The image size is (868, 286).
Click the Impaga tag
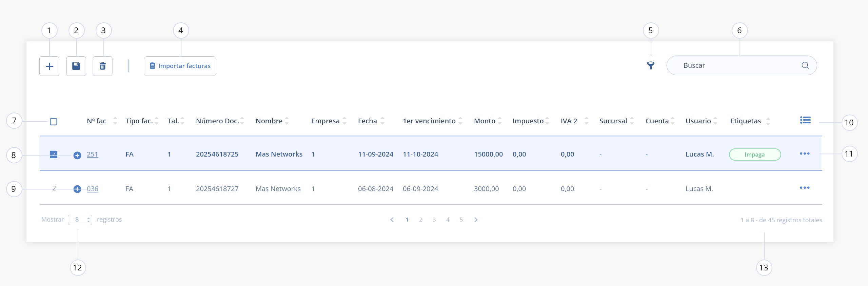[x=755, y=155]
